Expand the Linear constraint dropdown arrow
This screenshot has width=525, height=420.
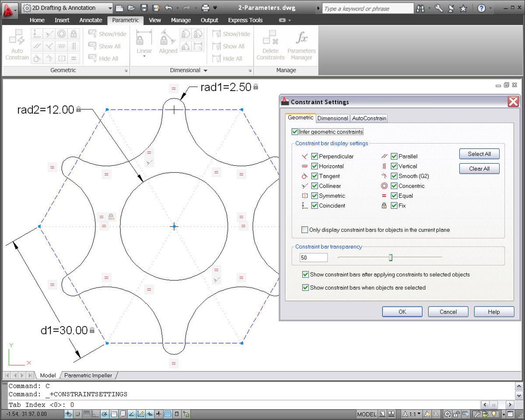[144, 57]
